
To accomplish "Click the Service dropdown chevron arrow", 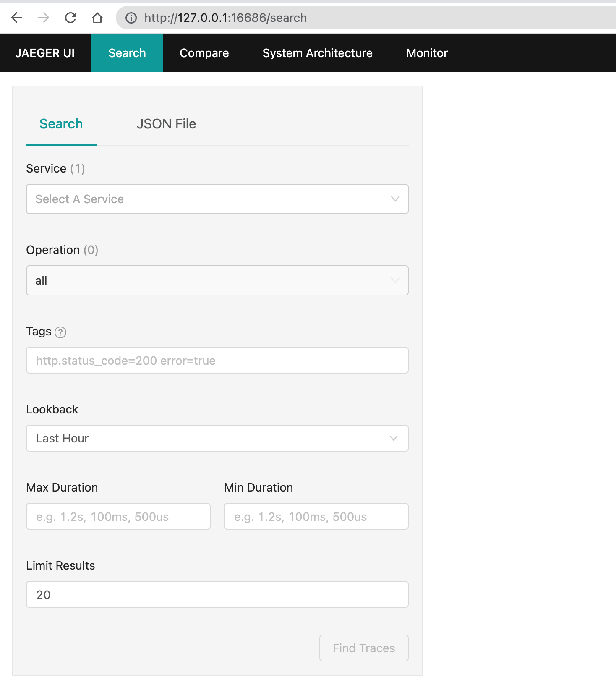I will coord(395,199).
